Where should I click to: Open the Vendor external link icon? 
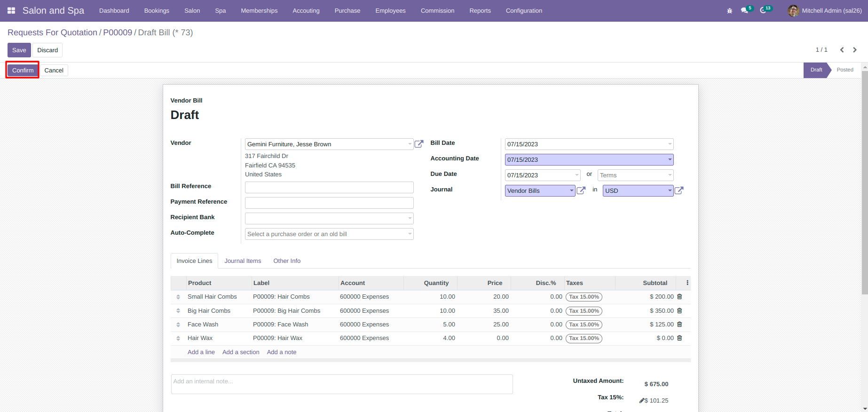[x=419, y=144]
